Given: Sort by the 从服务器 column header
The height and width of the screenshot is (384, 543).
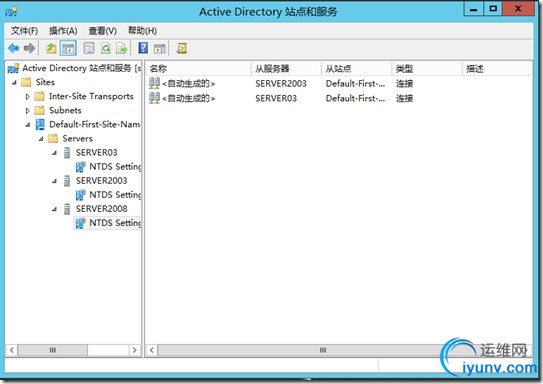Looking at the screenshot, I should [x=286, y=69].
